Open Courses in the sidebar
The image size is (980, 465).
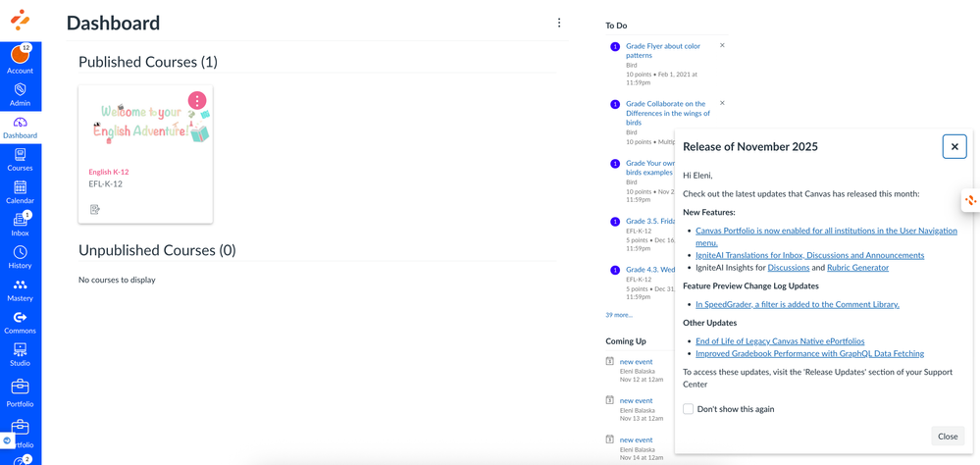[20, 159]
